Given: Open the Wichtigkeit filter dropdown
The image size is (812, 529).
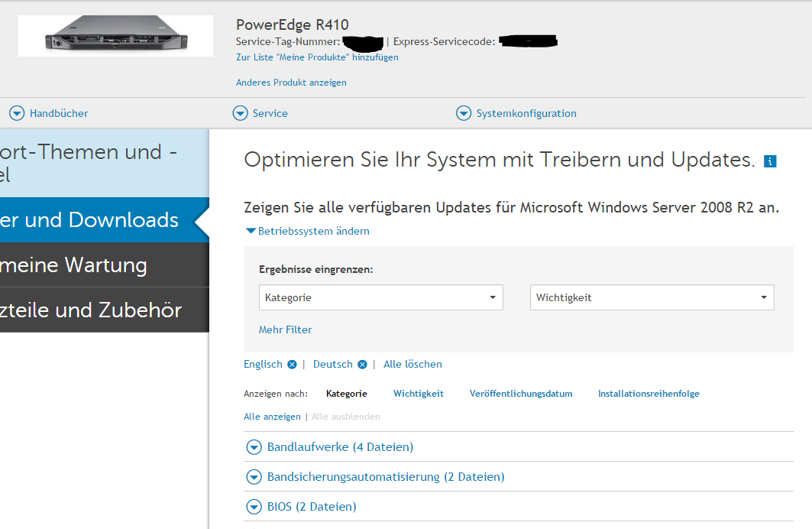Looking at the screenshot, I should click(x=652, y=297).
